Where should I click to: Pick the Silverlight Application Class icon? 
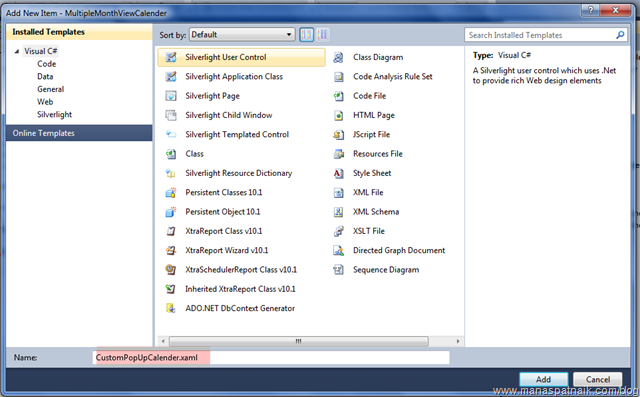click(x=171, y=76)
